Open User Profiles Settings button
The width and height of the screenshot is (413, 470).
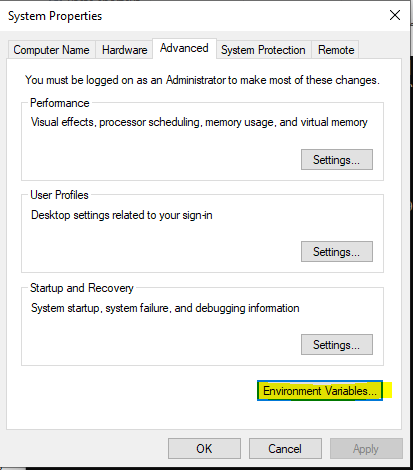(337, 252)
